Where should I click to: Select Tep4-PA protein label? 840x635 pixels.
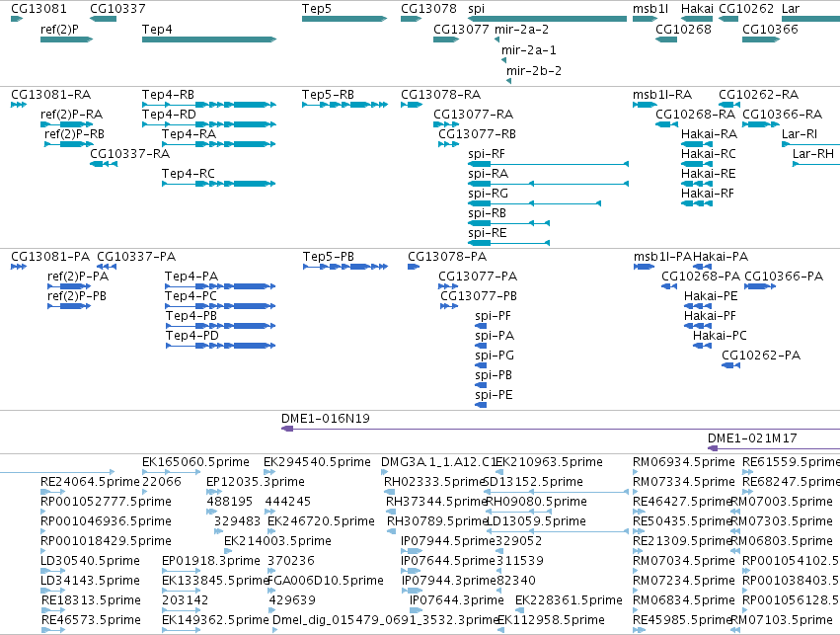point(191,277)
